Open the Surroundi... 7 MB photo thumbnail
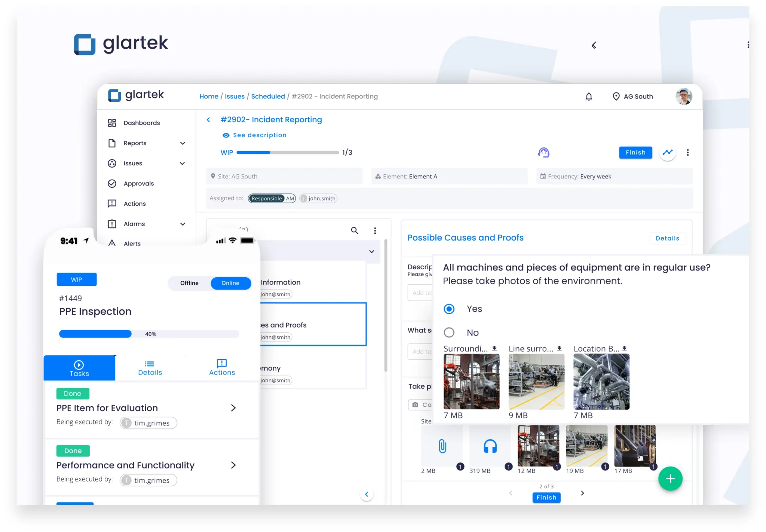Image resolution: width=766 pixels, height=532 pixels. [471, 382]
